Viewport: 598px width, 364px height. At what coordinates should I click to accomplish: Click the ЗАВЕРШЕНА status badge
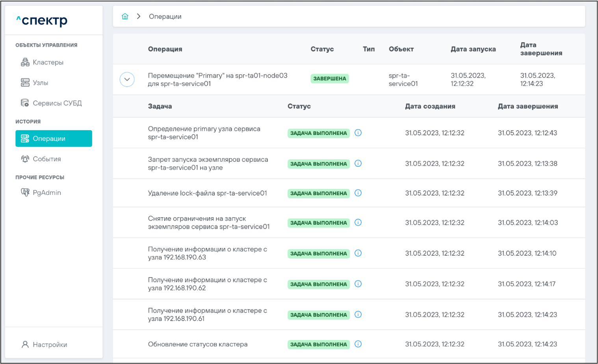(x=329, y=79)
